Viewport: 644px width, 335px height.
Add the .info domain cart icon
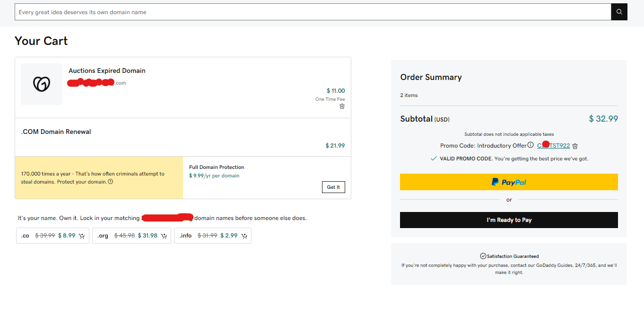244,236
